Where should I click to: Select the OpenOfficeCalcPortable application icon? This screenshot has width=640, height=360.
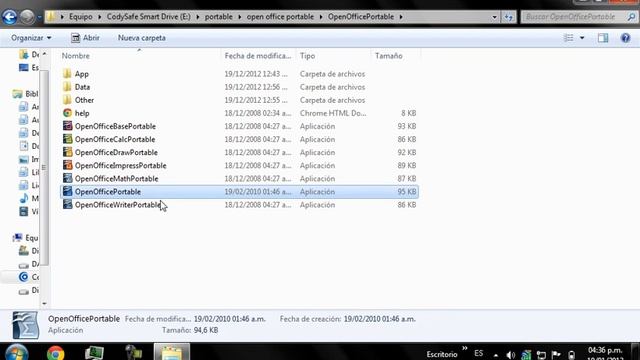(x=67, y=139)
